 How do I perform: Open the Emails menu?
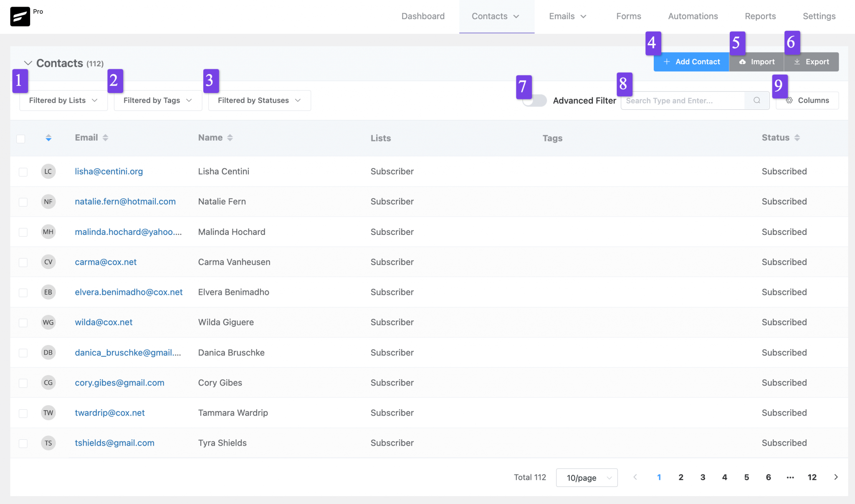tap(567, 16)
